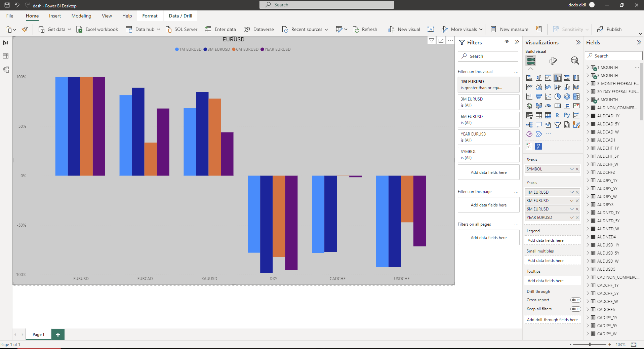This screenshot has height=349, width=644.
Task: Click the Refresh button
Action: (x=365, y=29)
